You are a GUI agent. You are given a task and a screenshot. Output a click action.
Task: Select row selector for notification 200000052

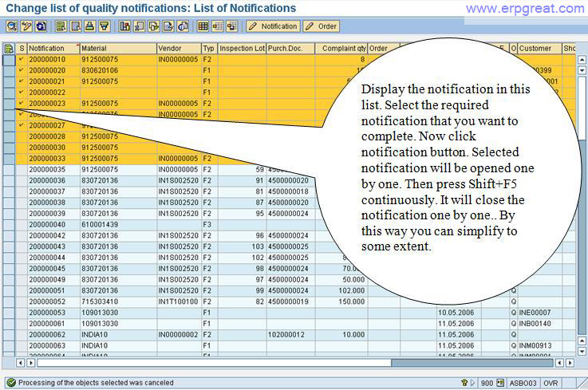click(x=9, y=302)
